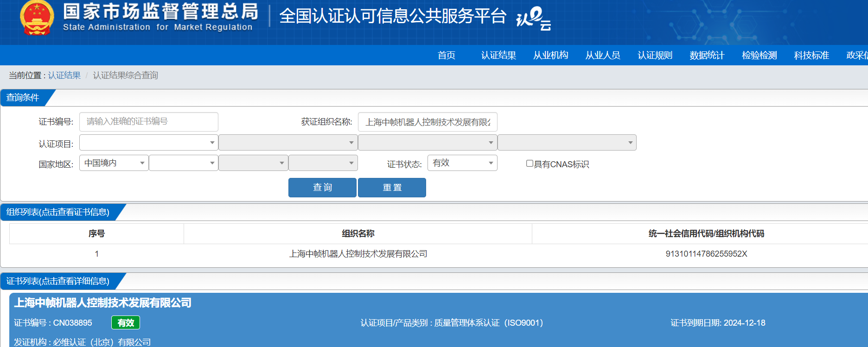
Task: Click the 查询条件 section tab
Action: (x=23, y=98)
